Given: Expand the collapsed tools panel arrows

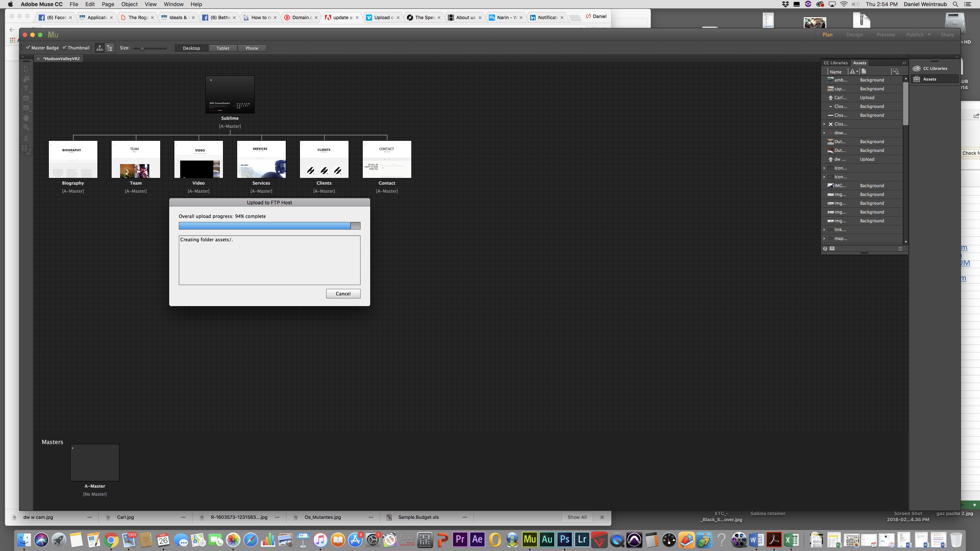Looking at the screenshot, I should (x=22, y=57).
